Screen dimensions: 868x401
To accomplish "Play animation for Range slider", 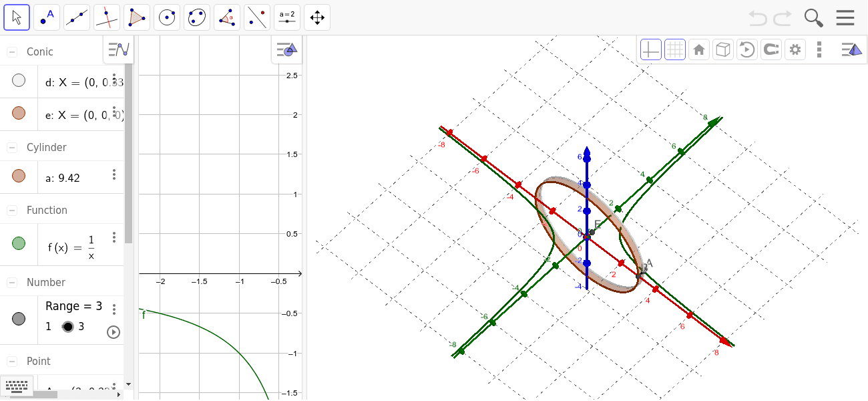I will [x=114, y=332].
